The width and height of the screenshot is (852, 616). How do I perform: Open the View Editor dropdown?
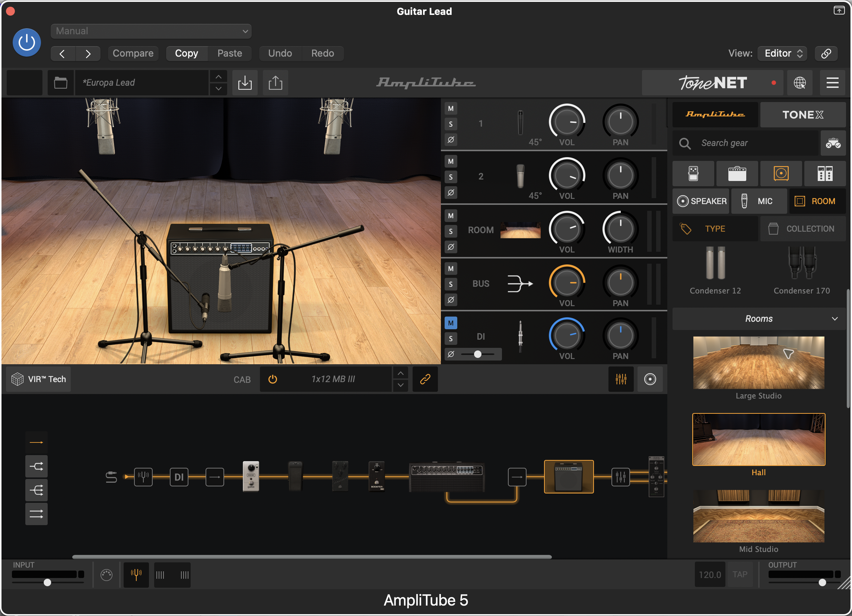(x=782, y=53)
